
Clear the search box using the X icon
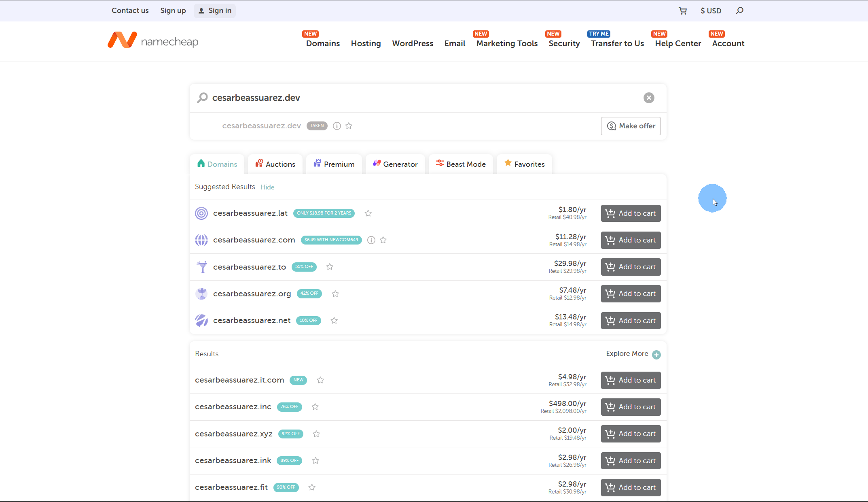point(649,98)
